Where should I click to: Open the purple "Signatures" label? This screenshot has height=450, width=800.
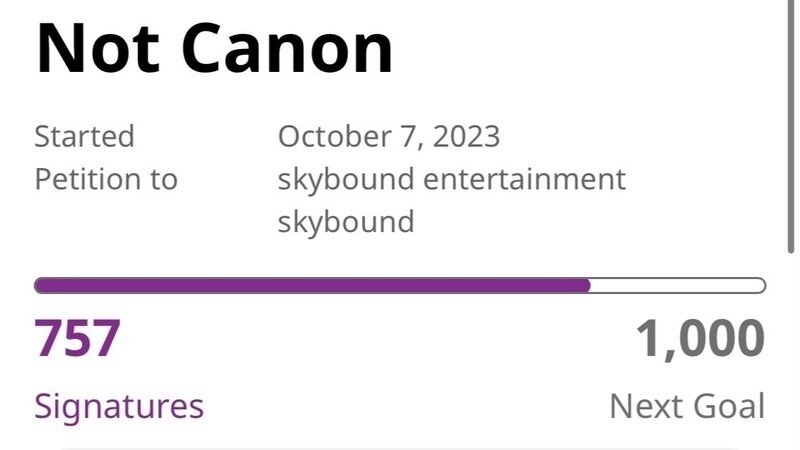coord(119,406)
